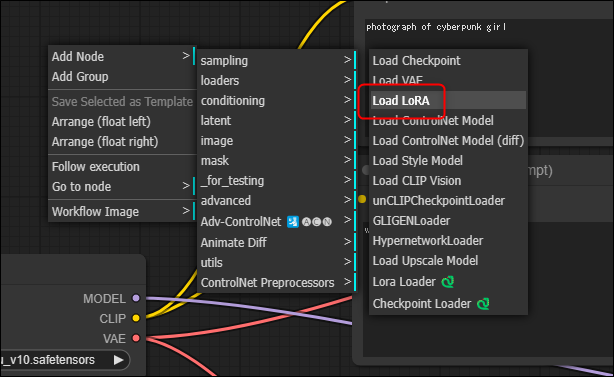Open ControlNet Preprocessors category

(276, 282)
